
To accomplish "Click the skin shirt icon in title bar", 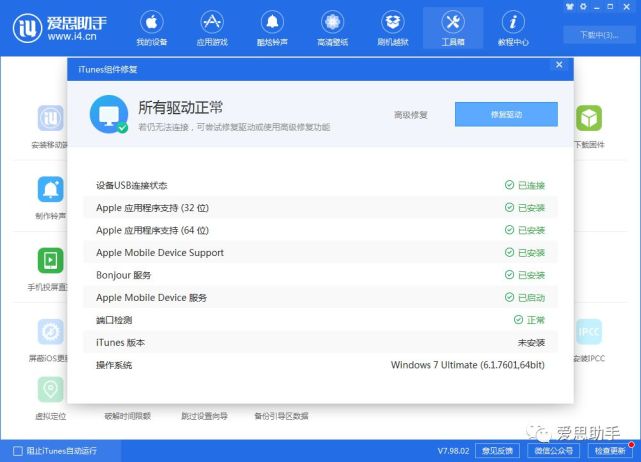I will (x=570, y=7).
